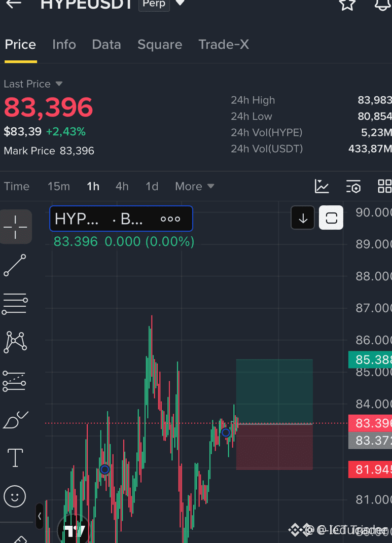
Task: Open the Data tab
Action: tap(106, 45)
